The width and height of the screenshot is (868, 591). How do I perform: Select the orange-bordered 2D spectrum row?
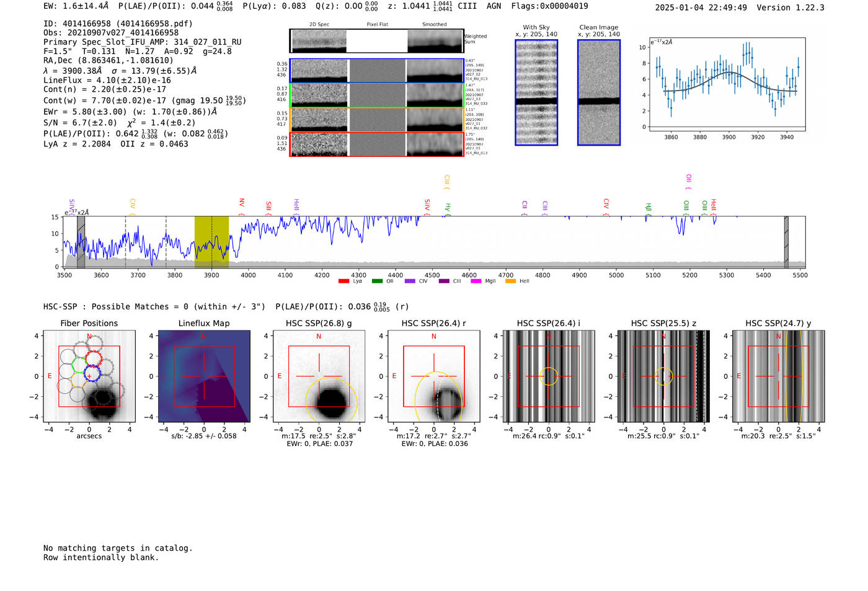click(377, 120)
